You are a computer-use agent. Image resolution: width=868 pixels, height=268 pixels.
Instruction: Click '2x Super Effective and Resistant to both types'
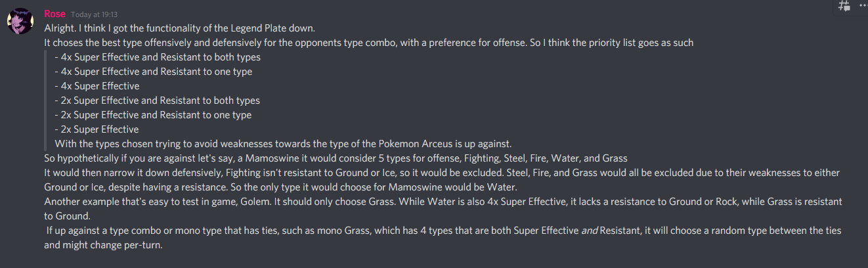pos(158,100)
